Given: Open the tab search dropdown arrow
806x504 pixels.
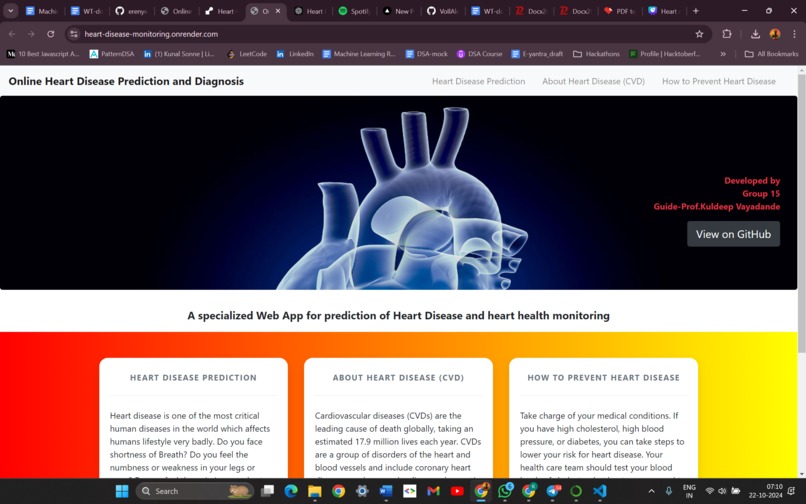Looking at the screenshot, I should click(10, 11).
